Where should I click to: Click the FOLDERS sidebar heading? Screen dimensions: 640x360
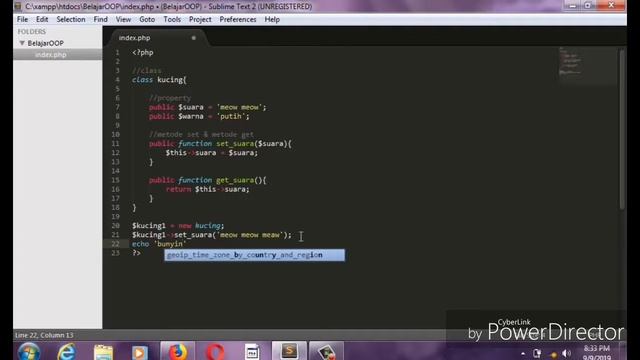[x=31, y=31]
